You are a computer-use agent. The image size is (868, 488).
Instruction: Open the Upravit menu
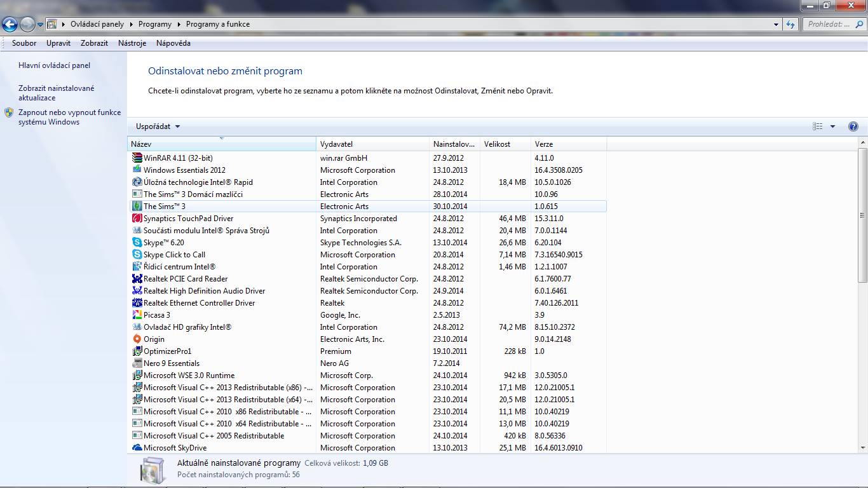58,43
